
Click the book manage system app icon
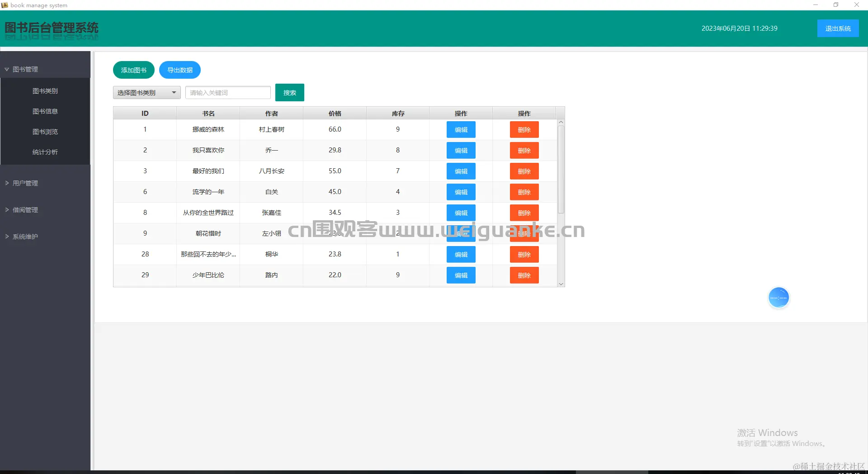coord(5,5)
